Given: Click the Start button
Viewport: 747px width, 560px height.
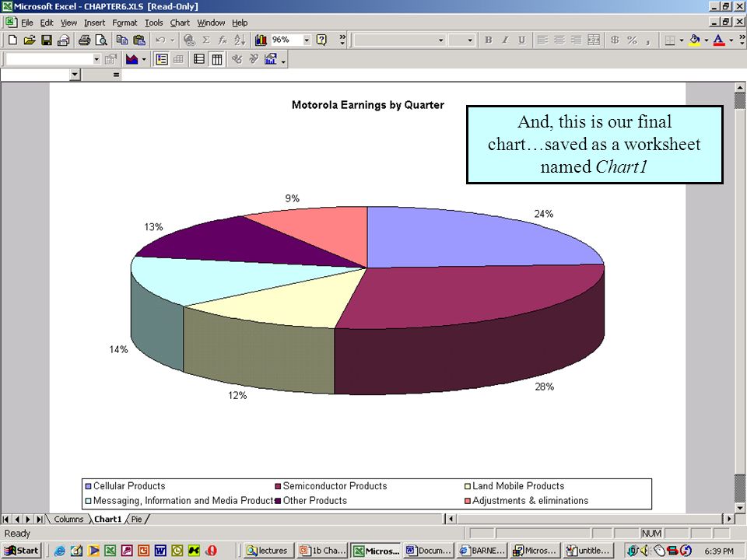Looking at the screenshot, I should 22,551.
